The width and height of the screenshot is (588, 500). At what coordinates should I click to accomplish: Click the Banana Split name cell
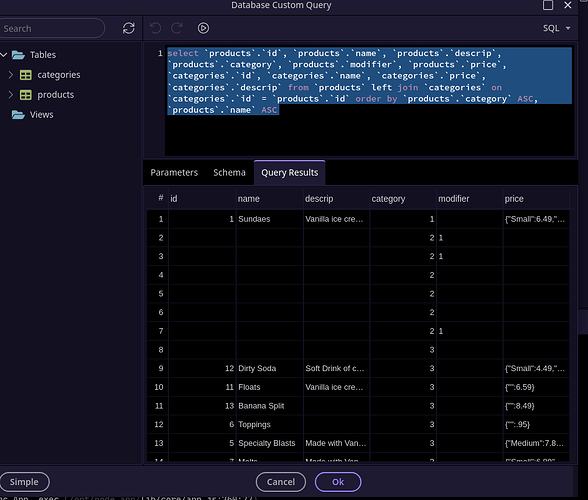click(x=269, y=406)
